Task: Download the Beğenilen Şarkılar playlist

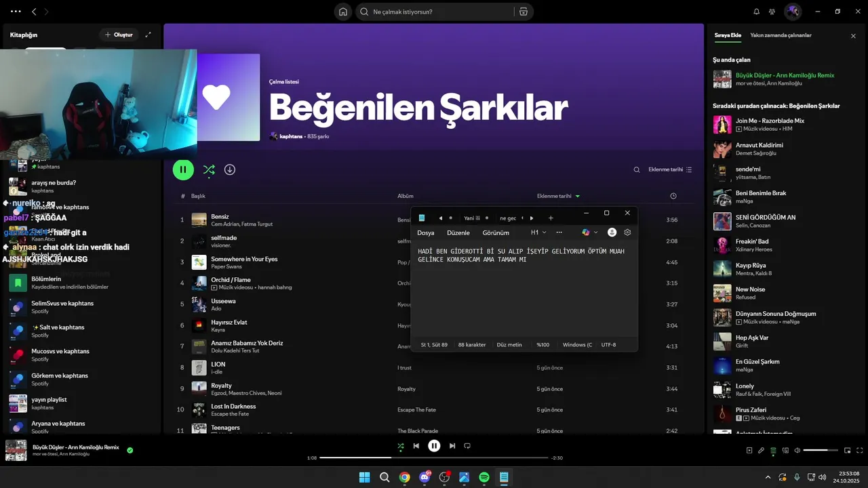Action: click(x=230, y=169)
